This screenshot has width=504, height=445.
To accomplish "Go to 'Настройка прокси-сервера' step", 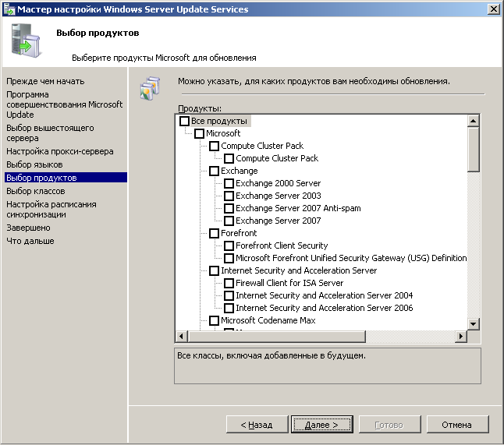I will pos(60,151).
